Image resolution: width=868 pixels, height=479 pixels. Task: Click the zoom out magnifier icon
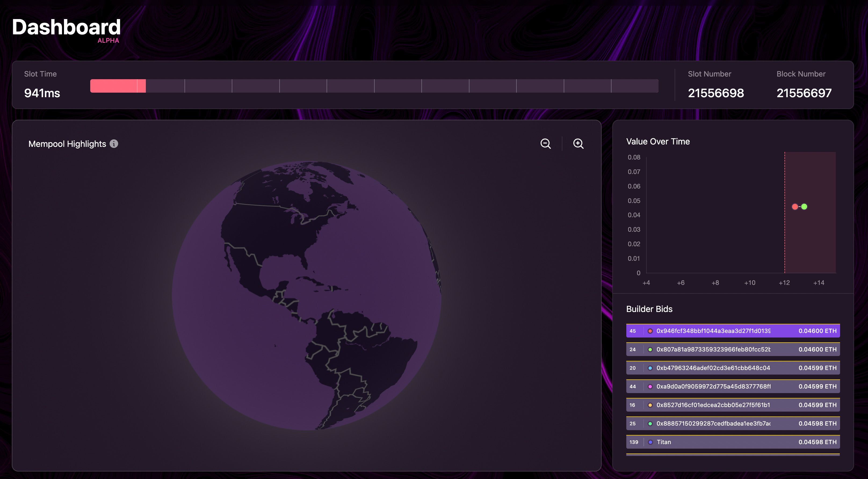(x=545, y=143)
